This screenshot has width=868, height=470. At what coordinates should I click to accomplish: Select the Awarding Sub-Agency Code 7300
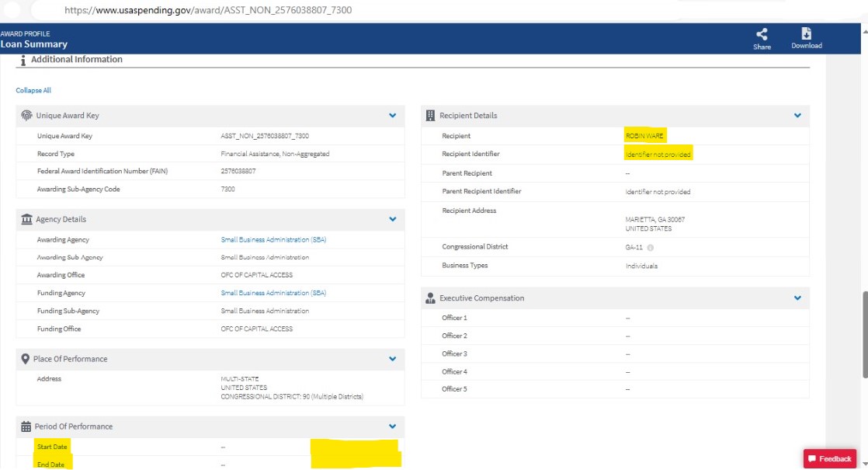[x=227, y=190]
